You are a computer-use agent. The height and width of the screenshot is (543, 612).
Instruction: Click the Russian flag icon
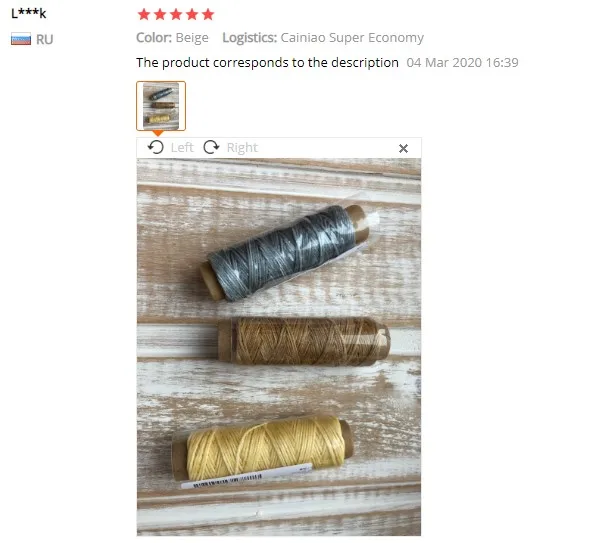coord(21,39)
